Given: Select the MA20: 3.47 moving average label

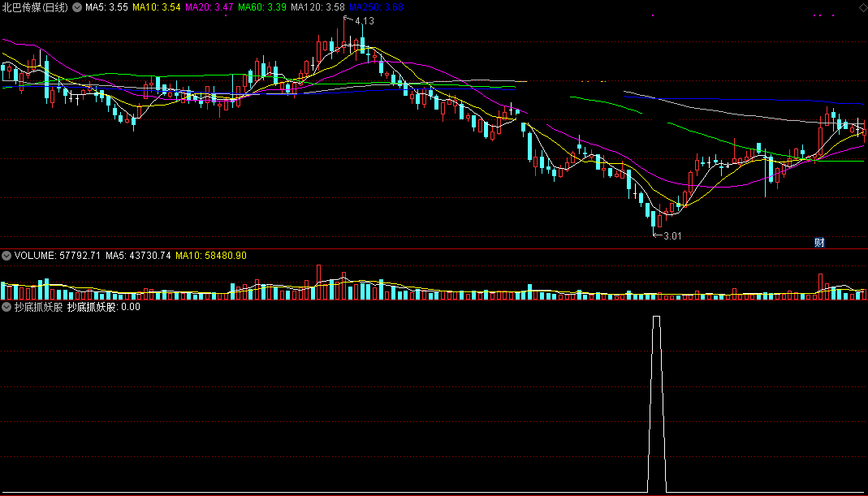Looking at the screenshot, I should (209, 8).
